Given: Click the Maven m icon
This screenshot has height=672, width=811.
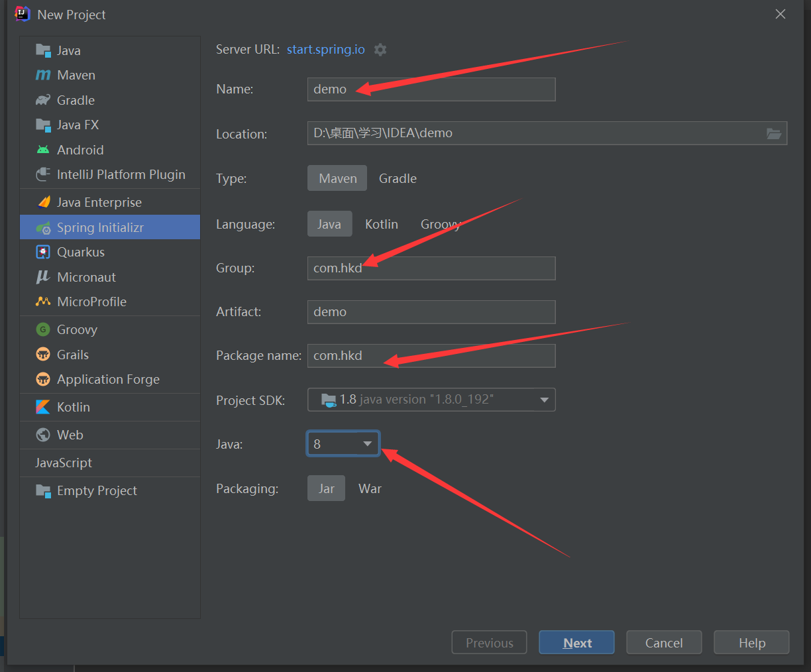Looking at the screenshot, I should [43, 75].
